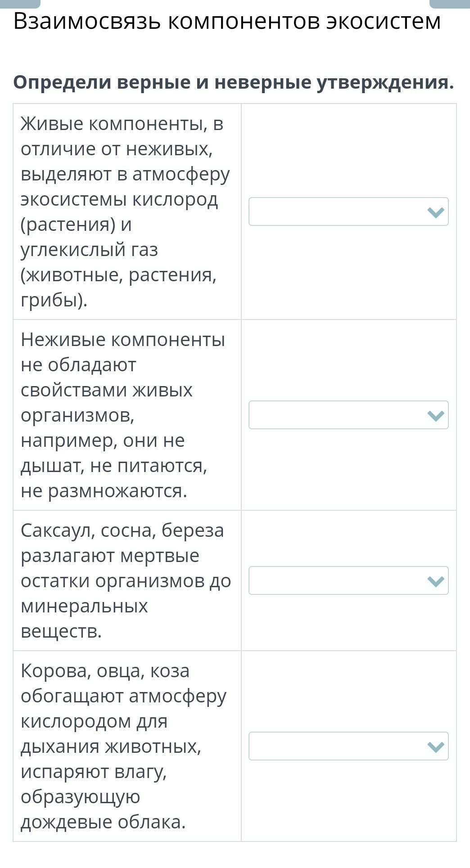Image resolution: width=470 pixels, height=868 pixels.
Task: Click the chevron arrow beside the 'Живые компоненты' statement
Action: (436, 212)
